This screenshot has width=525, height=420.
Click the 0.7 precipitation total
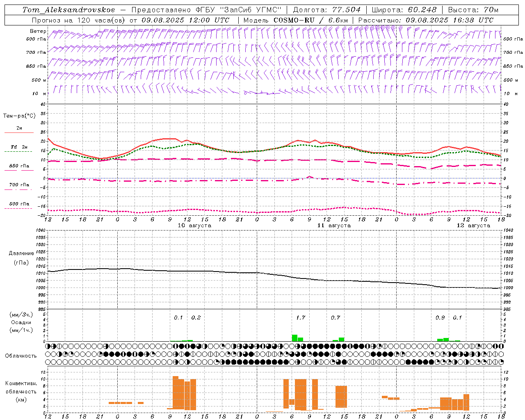click(x=336, y=317)
